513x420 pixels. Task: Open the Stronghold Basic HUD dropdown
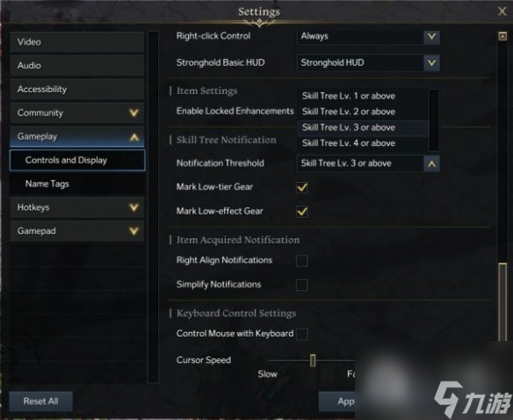pos(368,62)
